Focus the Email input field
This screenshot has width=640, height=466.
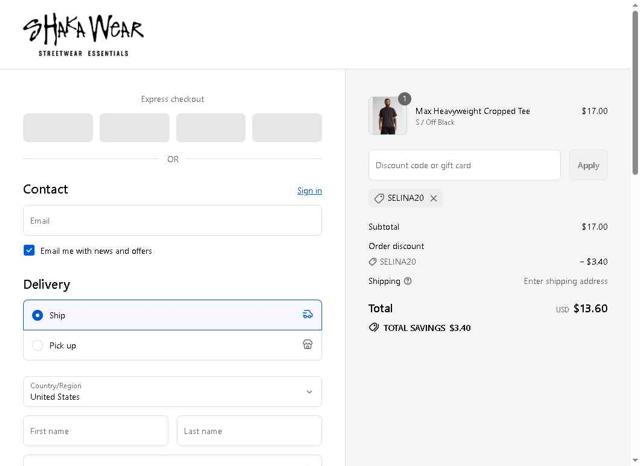tap(172, 221)
